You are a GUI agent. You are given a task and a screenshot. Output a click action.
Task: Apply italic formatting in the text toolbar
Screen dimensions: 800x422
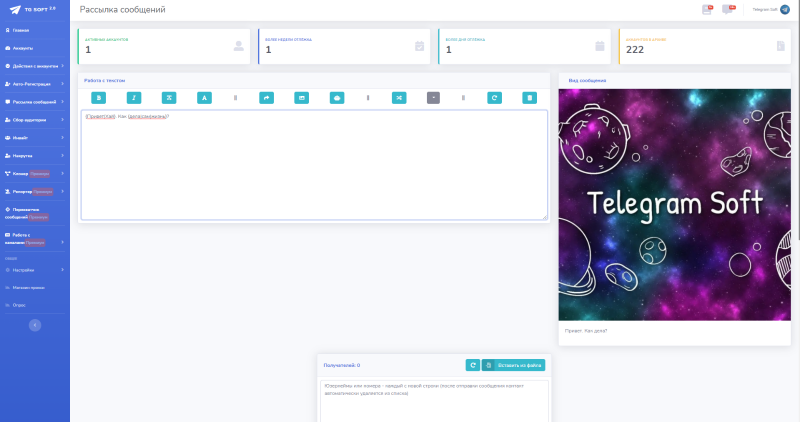pos(134,98)
